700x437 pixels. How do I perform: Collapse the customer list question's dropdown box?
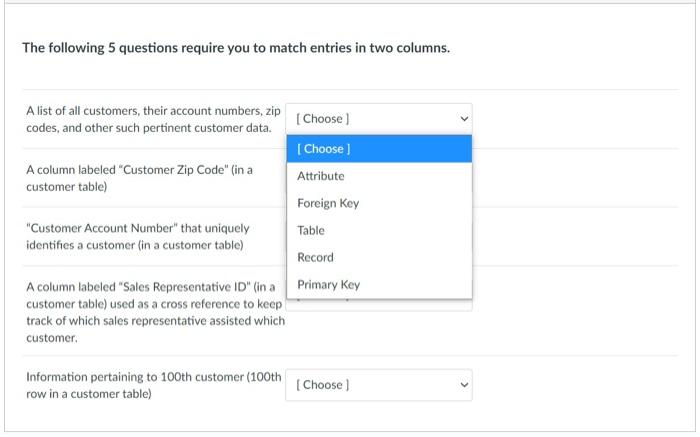click(x=379, y=119)
